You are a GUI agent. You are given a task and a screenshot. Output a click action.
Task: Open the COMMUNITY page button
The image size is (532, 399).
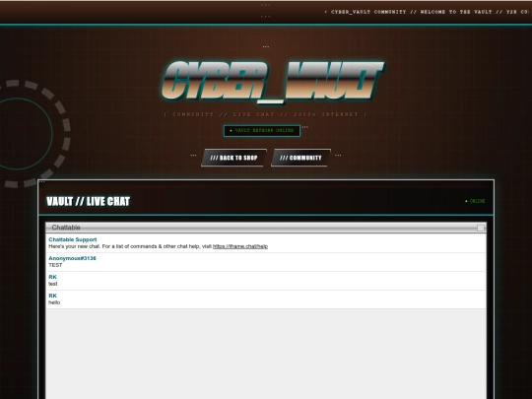click(x=300, y=158)
